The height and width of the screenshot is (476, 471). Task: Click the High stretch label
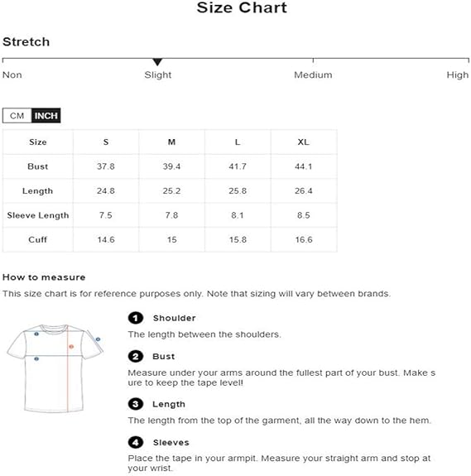(458, 75)
